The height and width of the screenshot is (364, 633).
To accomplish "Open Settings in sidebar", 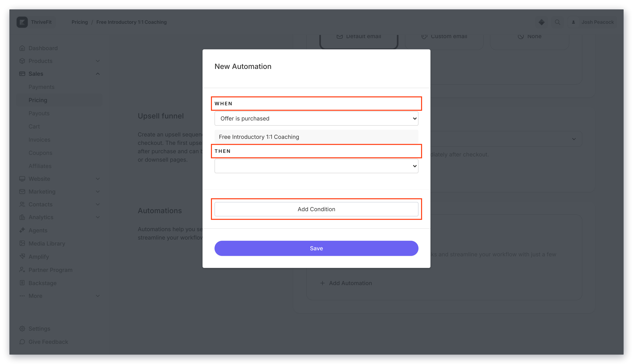I will [x=39, y=328].
